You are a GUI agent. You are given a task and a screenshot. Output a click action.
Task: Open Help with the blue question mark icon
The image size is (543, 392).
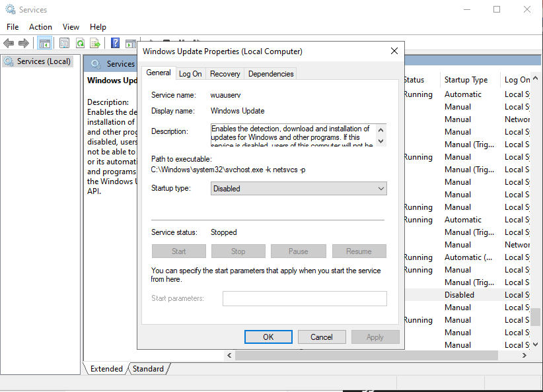pos(115,44)
